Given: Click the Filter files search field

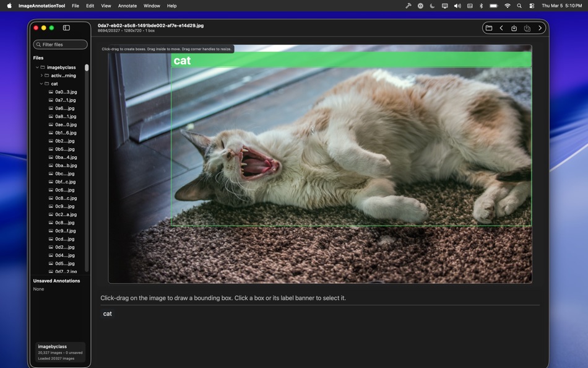Looking at the screenshot, I should (x=61, y=44).
